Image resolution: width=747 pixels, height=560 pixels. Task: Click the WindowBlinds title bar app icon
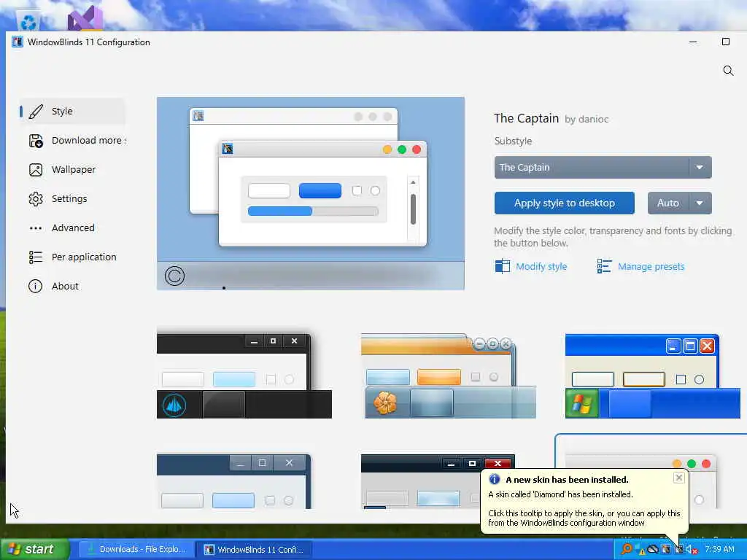click(18, 42)
